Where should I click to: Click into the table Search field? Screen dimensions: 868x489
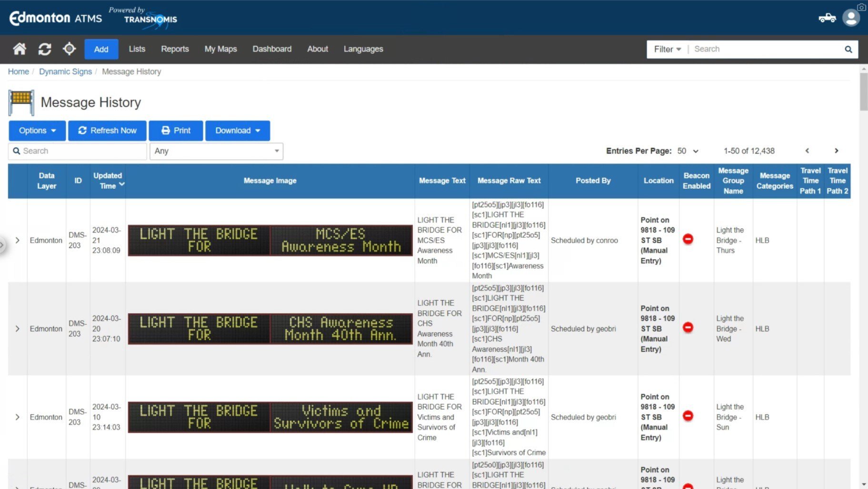(x=78, y=151)
